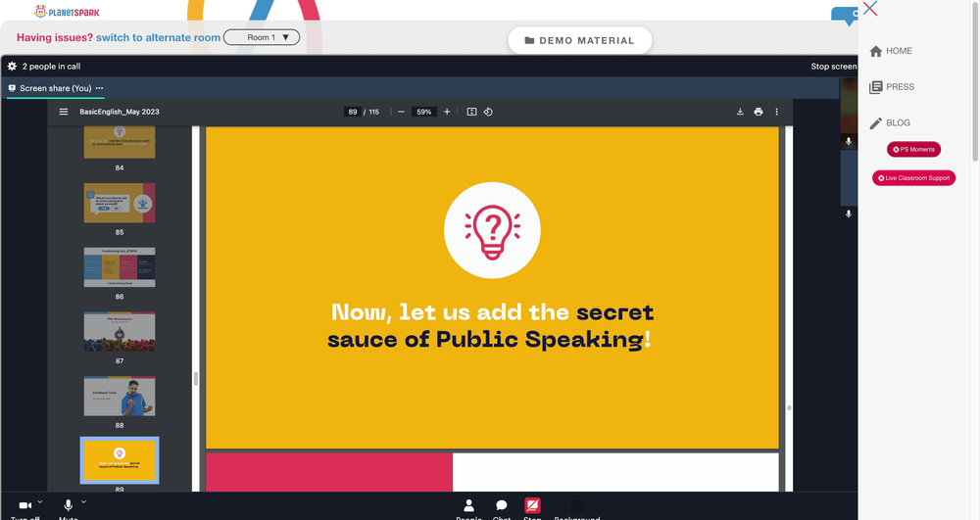The width and height of the screenshot is (980, 520).
Task: Click Live Classroom Support button
Action: (913, 178)
